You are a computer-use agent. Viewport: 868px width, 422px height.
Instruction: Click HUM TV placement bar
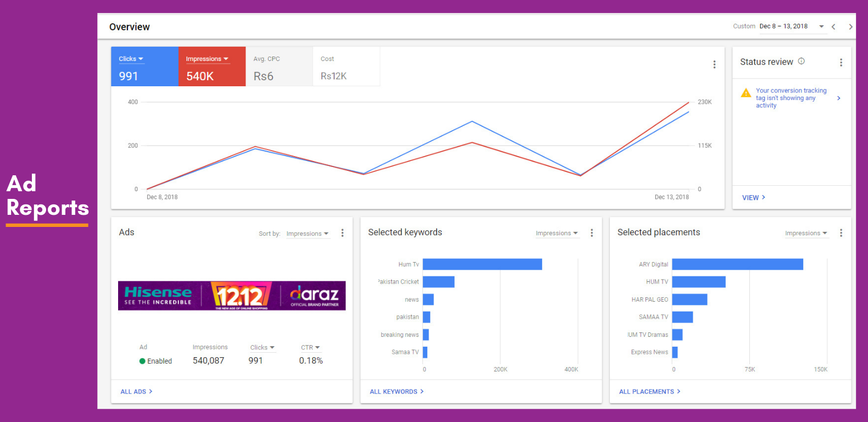[699, 282]
